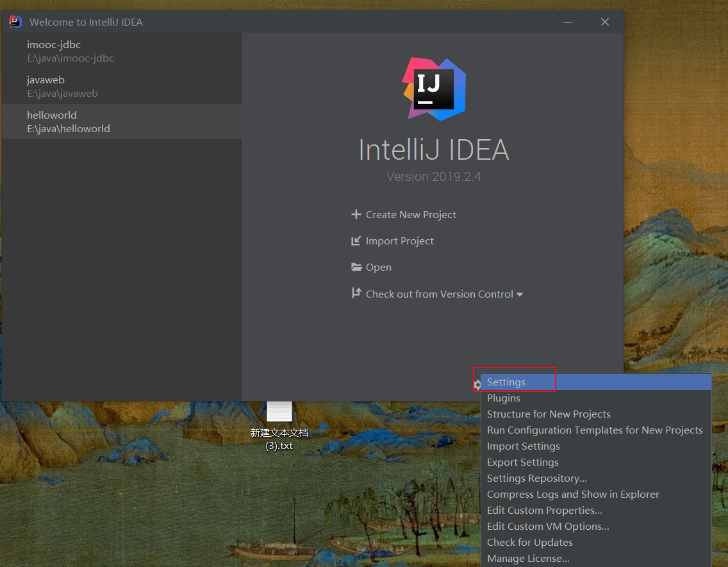Select Structure for New Projects
This screenshot has width=728, height=567.
pyautogui.click(x=596, y=414)
